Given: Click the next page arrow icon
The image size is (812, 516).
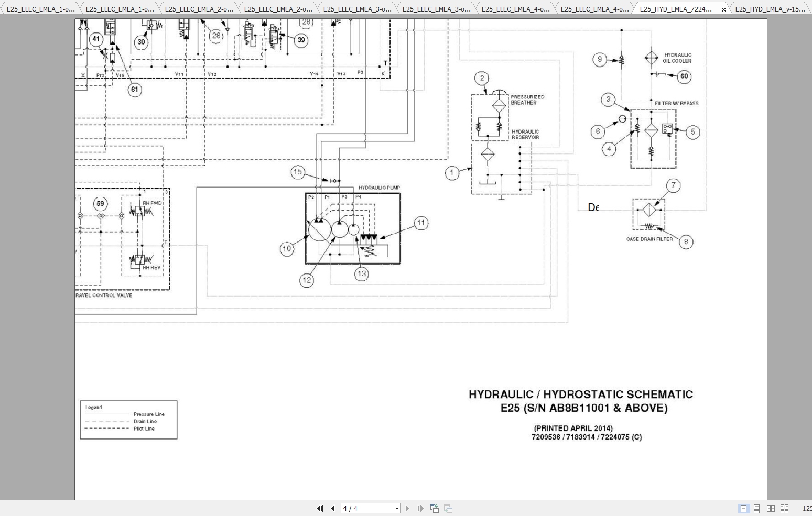Looking at the screenshot, I should point(408,508).
